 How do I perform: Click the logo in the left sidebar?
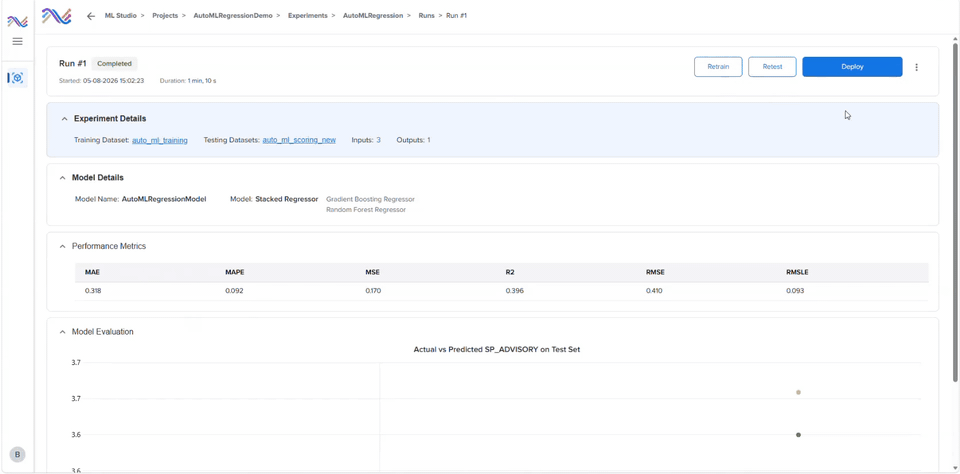pyautogui.click(x=17, y=21)
